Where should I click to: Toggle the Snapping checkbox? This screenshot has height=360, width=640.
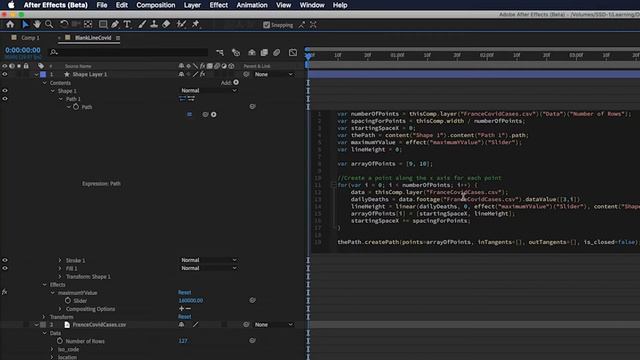(267, 25)
